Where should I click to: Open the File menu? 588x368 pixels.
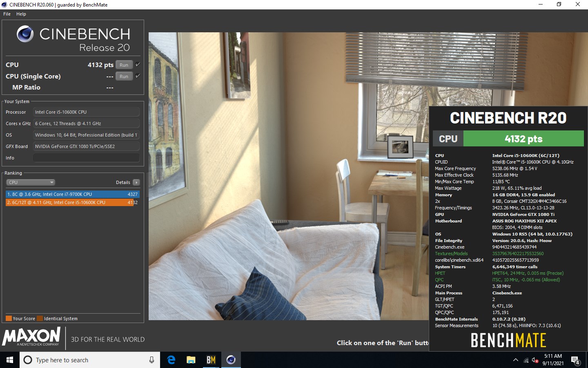point(7,14)
